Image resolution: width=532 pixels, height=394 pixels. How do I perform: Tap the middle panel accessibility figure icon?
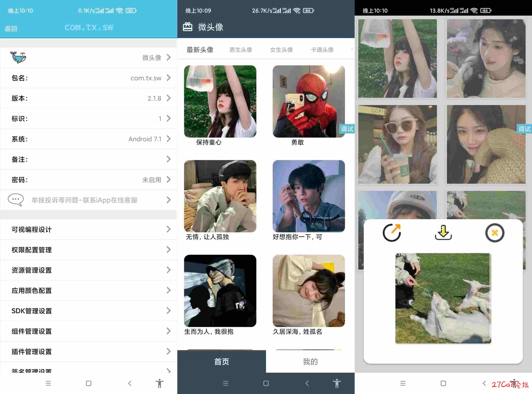click(x=337, y=383)
